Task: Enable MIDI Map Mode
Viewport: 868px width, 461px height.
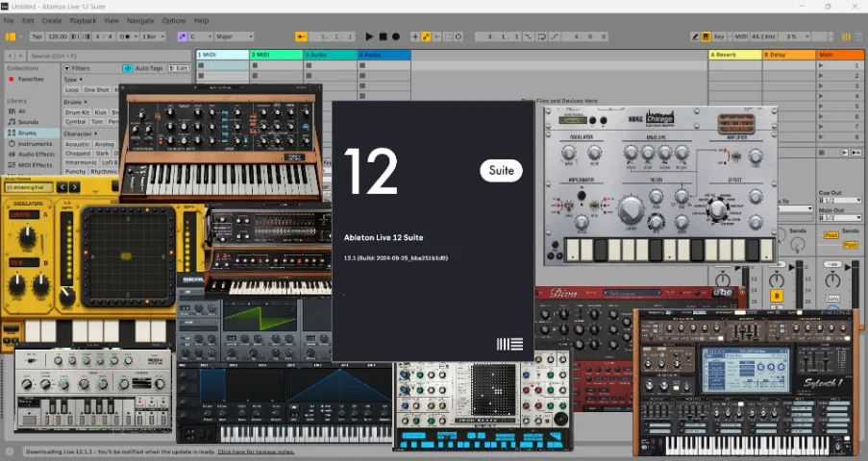Action: tap(741, 36)
